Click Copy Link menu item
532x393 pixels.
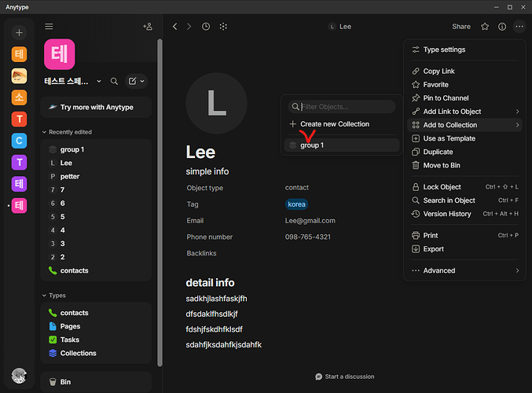coord(465,72)
